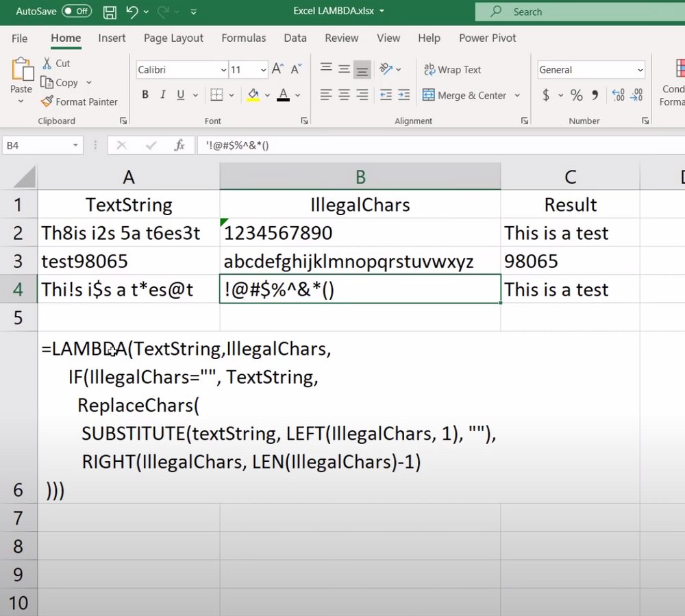Switch to the Insert tab
This screenshot has height=616, width=685.
click(x=112, y=38)
